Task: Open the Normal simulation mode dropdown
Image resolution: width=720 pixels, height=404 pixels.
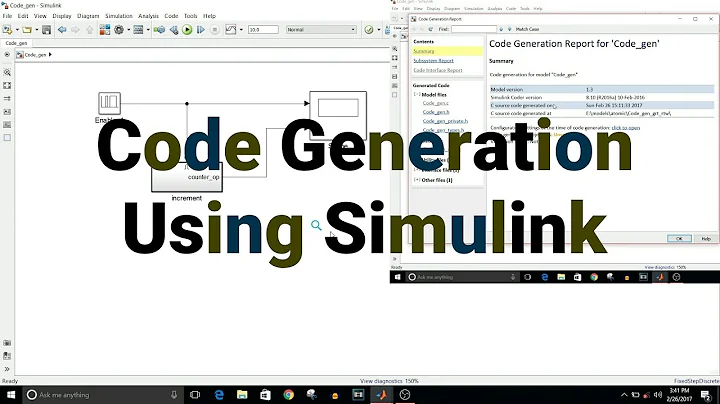Action: (x=321, y=30)
